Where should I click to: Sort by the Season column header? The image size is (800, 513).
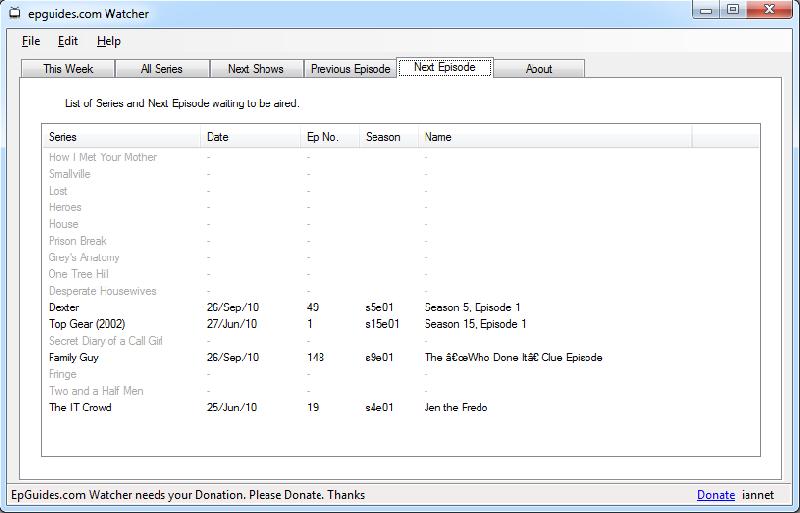(389, 137)
